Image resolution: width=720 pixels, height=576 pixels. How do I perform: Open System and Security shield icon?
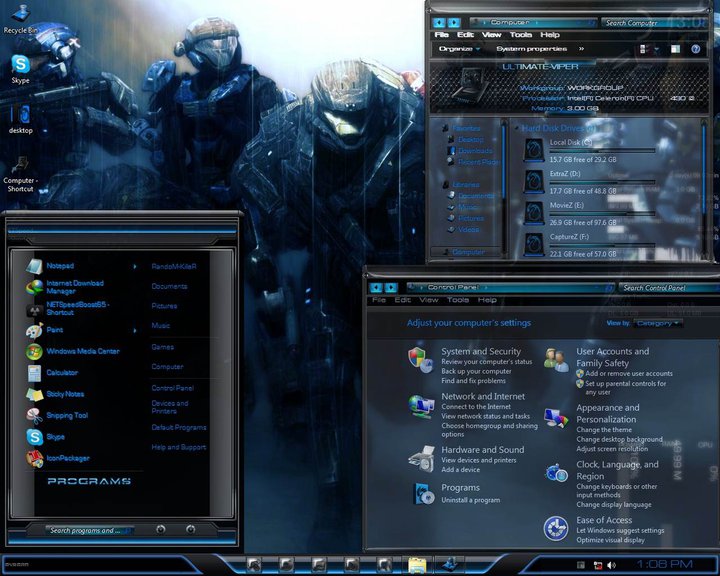tap(420, 360)
